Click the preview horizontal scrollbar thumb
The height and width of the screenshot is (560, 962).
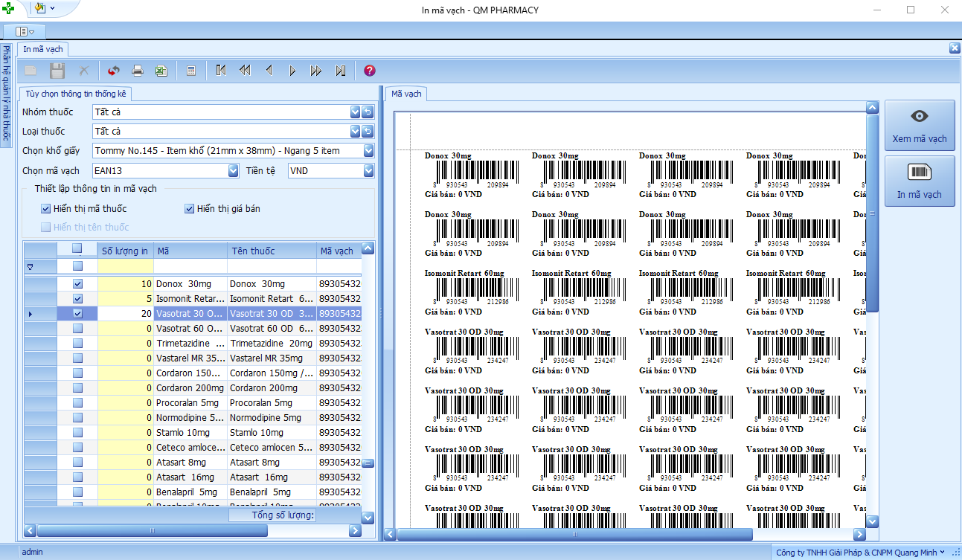[574, 534]
